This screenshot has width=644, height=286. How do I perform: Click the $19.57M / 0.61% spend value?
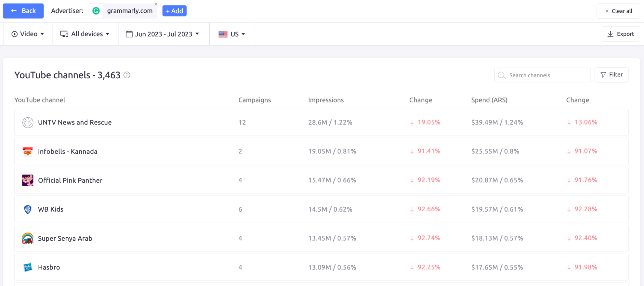point(497,209)
